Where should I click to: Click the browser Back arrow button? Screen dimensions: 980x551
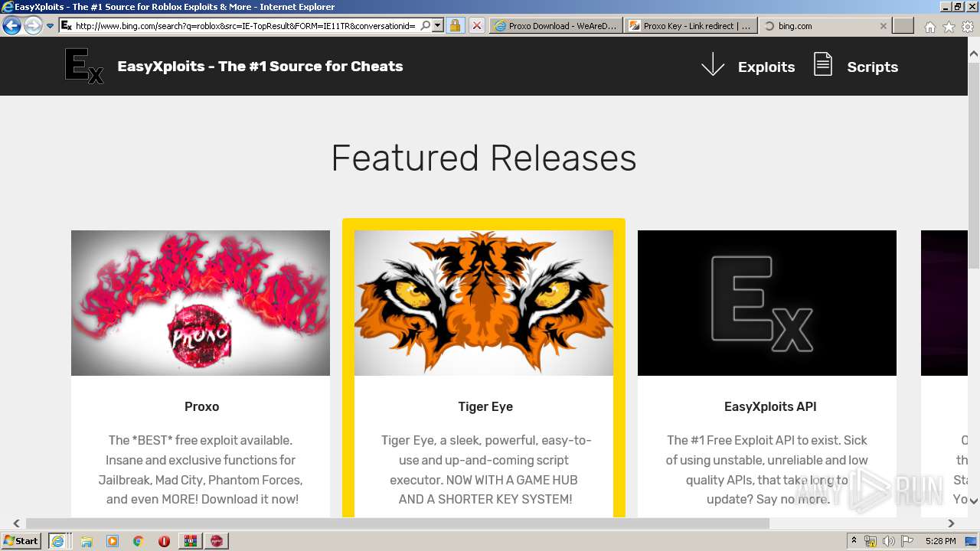(11, 25)
